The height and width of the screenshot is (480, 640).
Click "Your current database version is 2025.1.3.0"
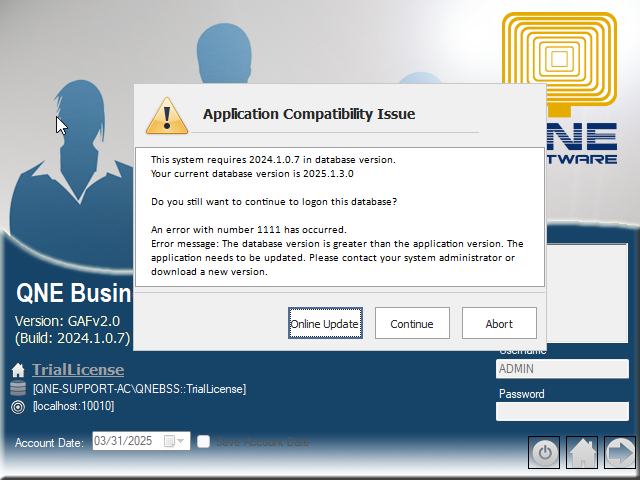(252, 173)
